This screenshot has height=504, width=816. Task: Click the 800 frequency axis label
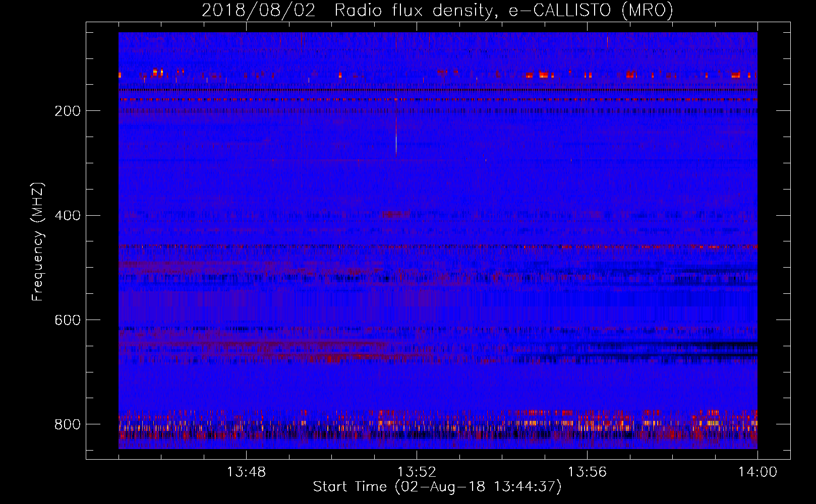pyautogui.click(x=68, y=424)
